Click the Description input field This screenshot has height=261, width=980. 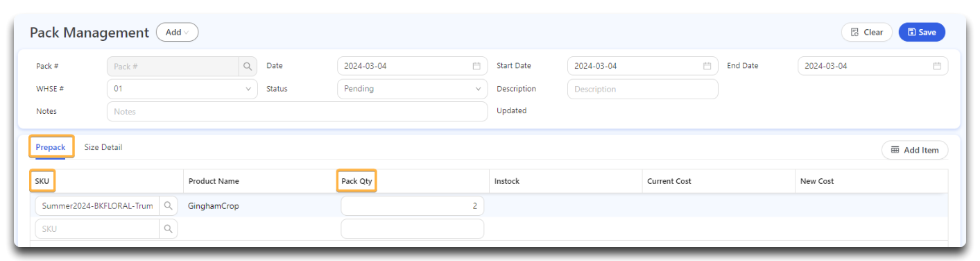pyautogui.click(x=642, y=89)
